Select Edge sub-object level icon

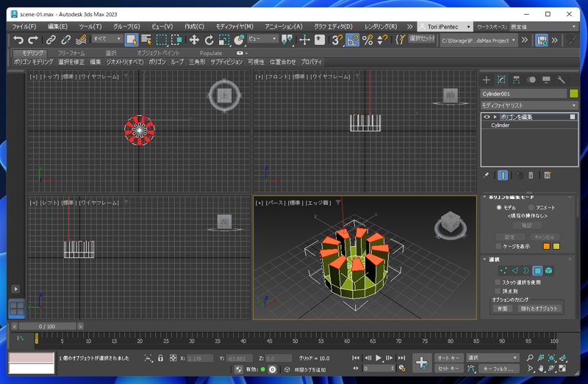tap(515, 270)
